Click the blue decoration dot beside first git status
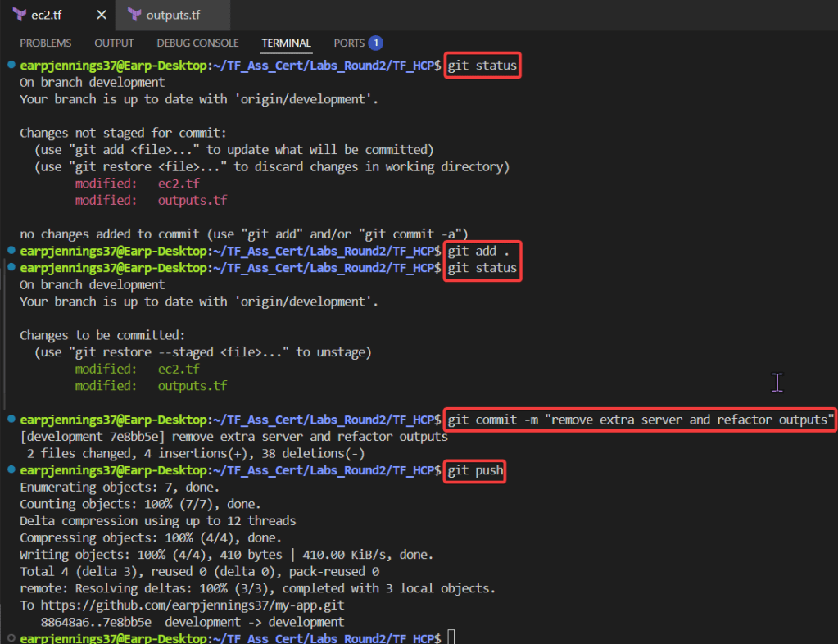 tap(10, 64)
